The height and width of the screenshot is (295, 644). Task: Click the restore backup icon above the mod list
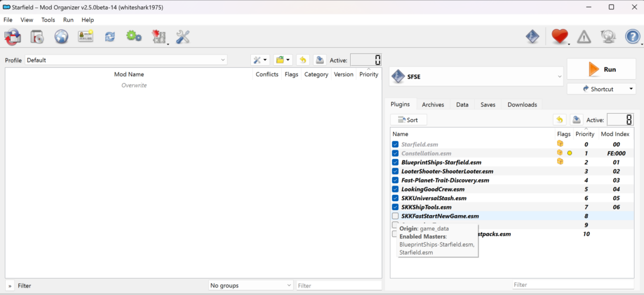(303, 60)
